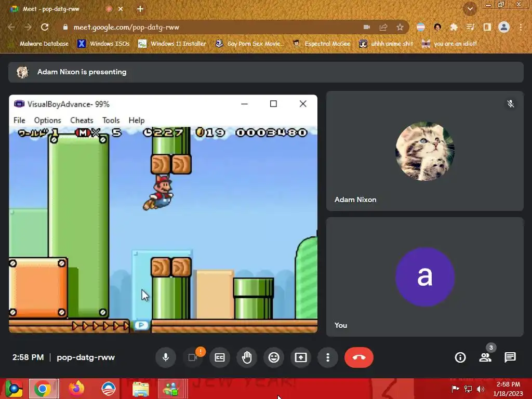Close the Meet tab

[x=121, y=9]
